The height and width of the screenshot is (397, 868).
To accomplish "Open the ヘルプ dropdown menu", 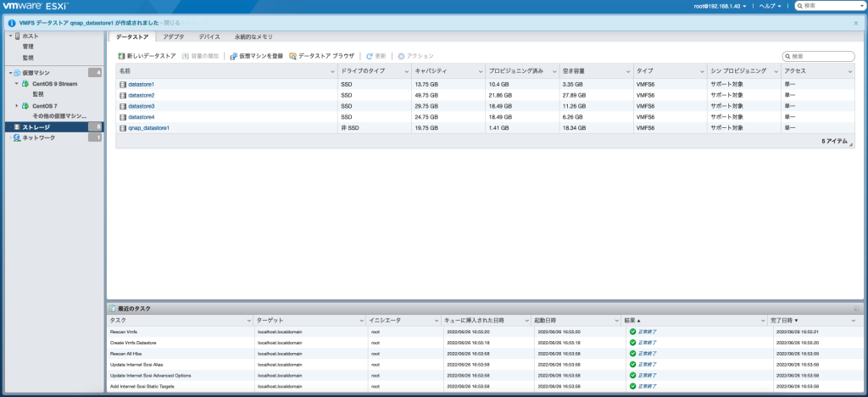I will click(772, 6).
